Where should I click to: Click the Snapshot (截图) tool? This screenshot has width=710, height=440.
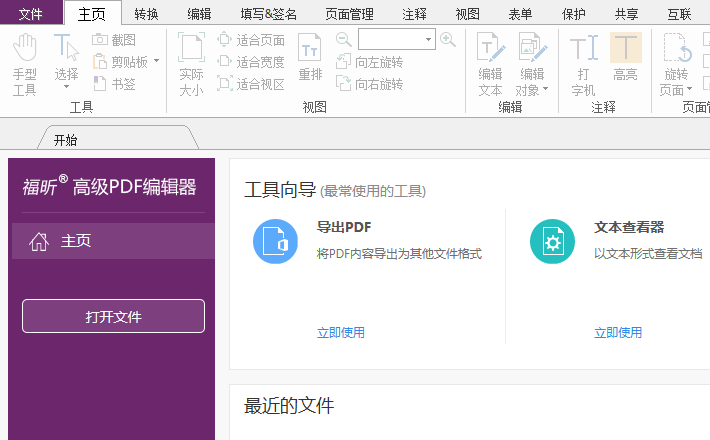(114, 40)
